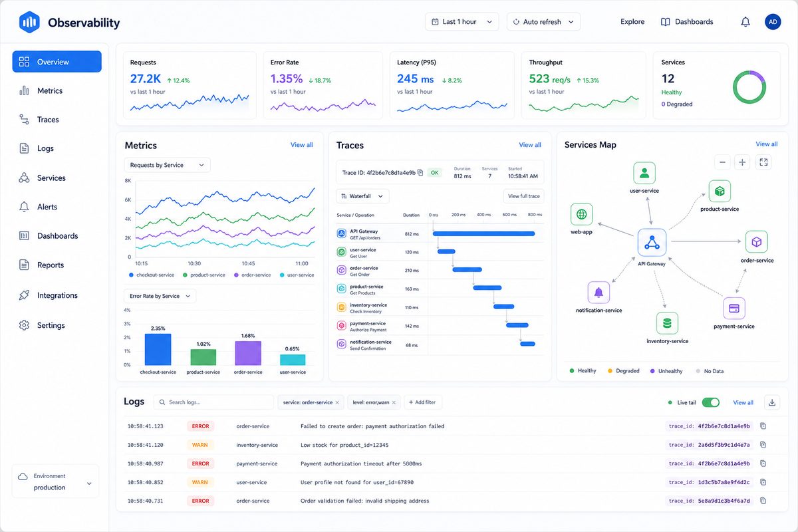Expand the Requests by Service dropdown
The image size is (798, 532).
[x=167, y=165]
